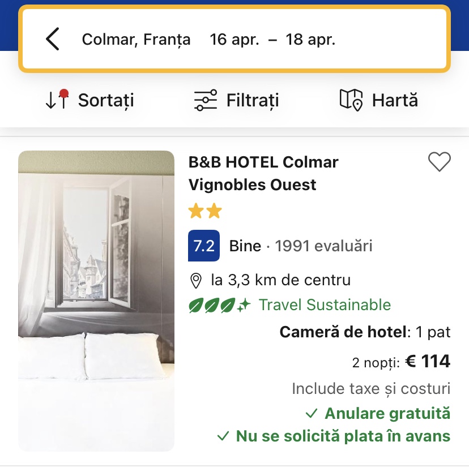This screenshot has height=476, width=469.
Task: Click Anulare gratuită free cancellation text
Action: click(387, 413)
